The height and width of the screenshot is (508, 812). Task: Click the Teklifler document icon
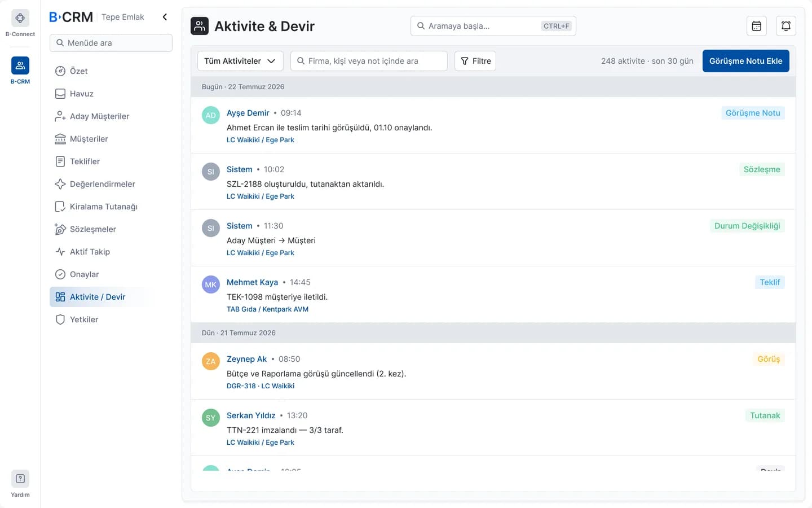coord(60,161)
